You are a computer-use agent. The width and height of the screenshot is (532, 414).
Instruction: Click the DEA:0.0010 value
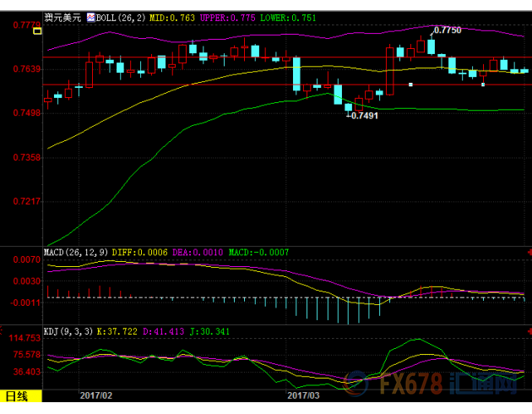(198, 252)
